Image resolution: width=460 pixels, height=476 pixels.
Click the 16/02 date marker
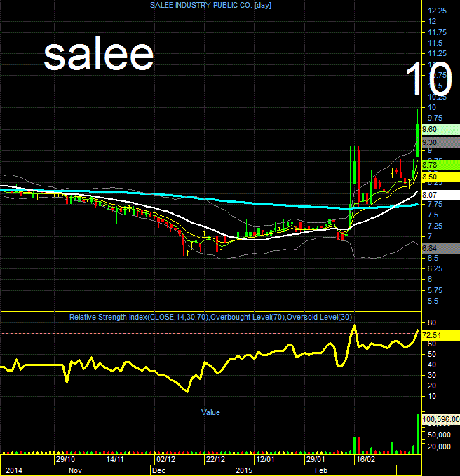click(x=365, y=459)
